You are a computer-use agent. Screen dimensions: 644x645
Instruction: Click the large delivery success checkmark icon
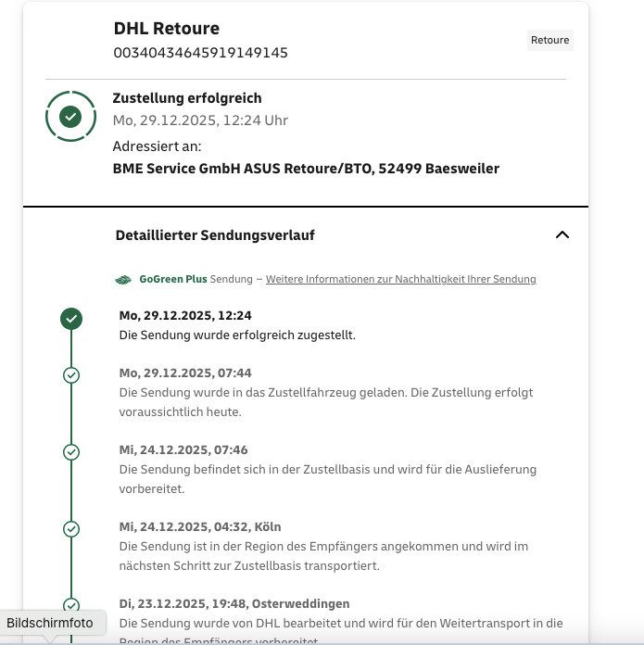click(70, 117)
